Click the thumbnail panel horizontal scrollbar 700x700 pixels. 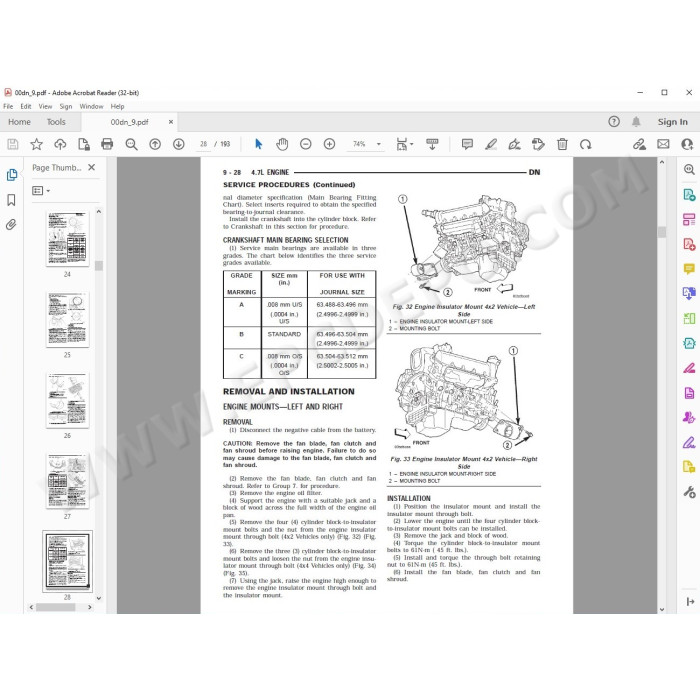[55, 607]
